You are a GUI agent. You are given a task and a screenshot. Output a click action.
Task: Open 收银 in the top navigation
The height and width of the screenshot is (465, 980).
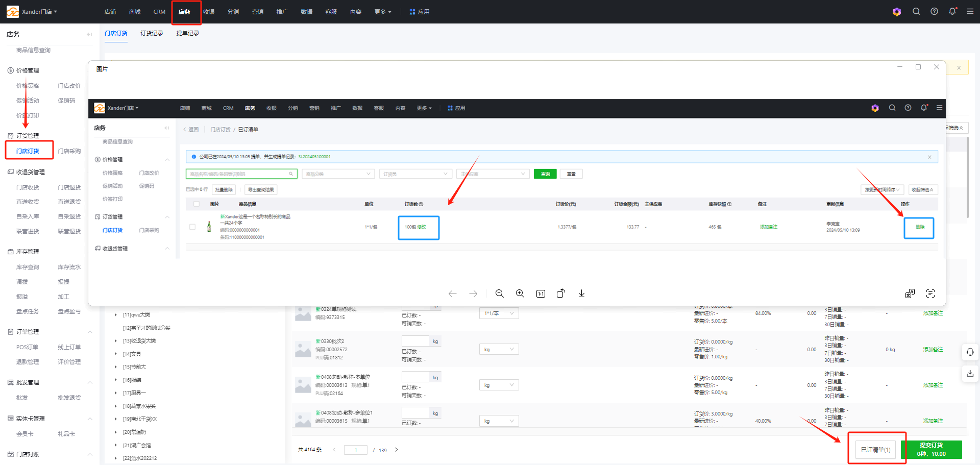click(x=209, y=12)
